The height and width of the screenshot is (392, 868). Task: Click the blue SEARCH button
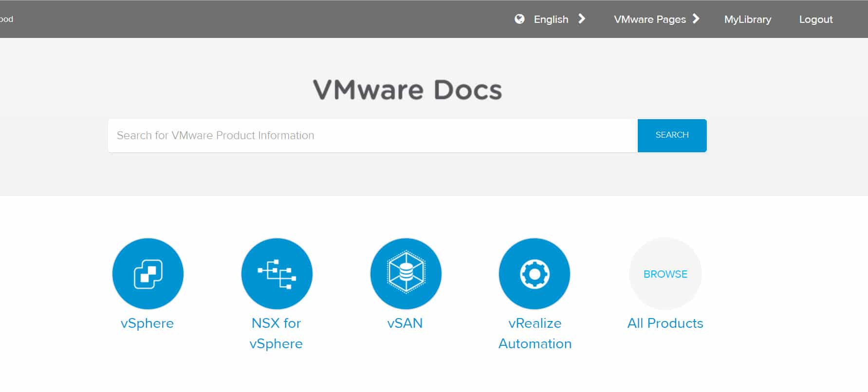(672, 135)
